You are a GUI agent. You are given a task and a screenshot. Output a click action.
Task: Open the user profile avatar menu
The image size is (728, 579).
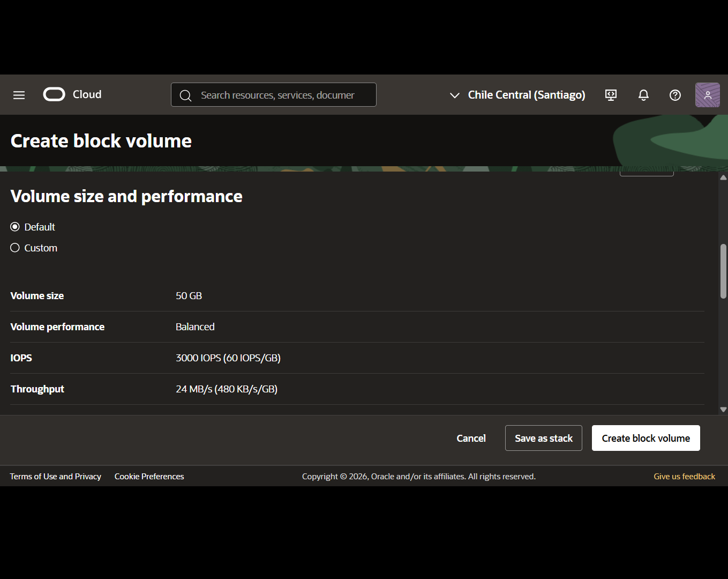coord(707,95)
